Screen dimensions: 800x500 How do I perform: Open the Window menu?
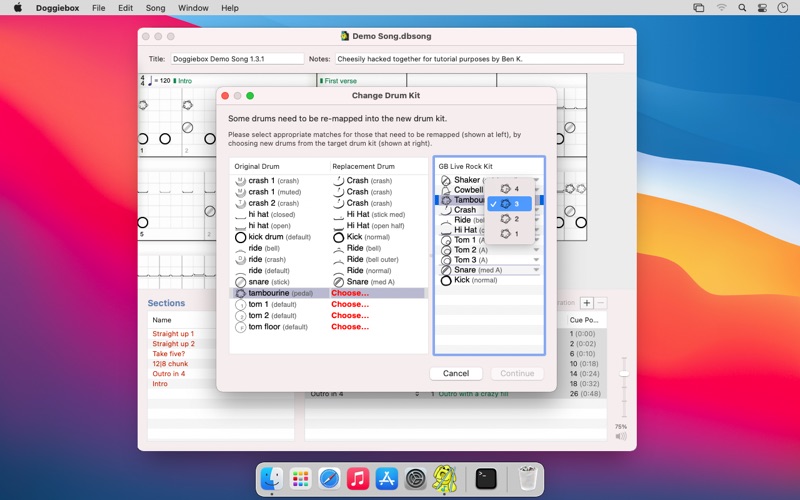[193, 8]
